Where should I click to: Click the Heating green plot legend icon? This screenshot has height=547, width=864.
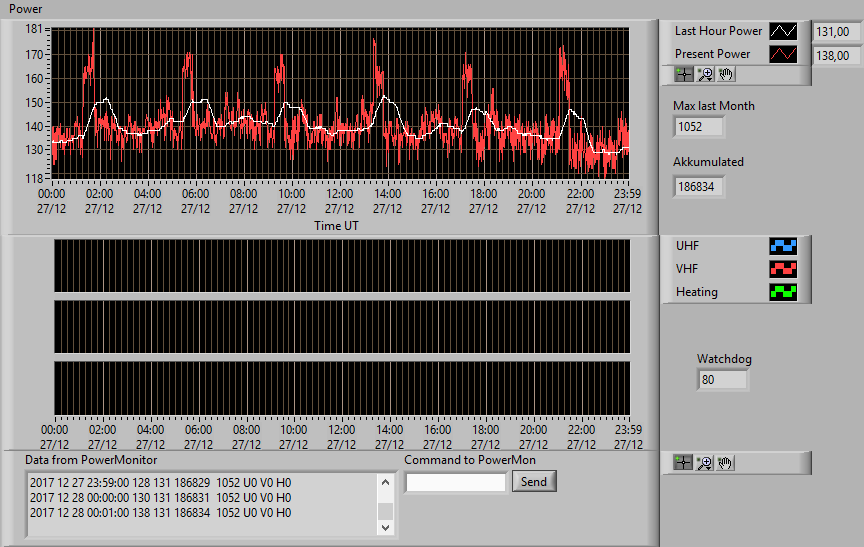click(783, 292)
